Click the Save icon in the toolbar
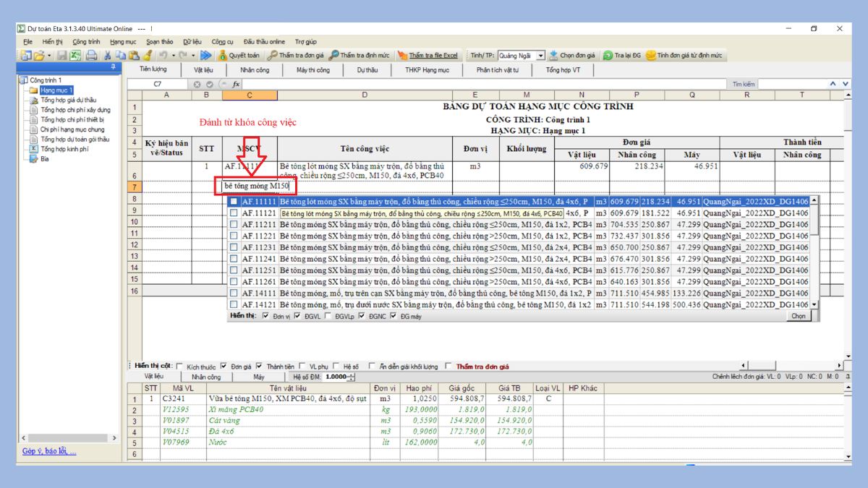868x488 pixels. pos(63,55)
